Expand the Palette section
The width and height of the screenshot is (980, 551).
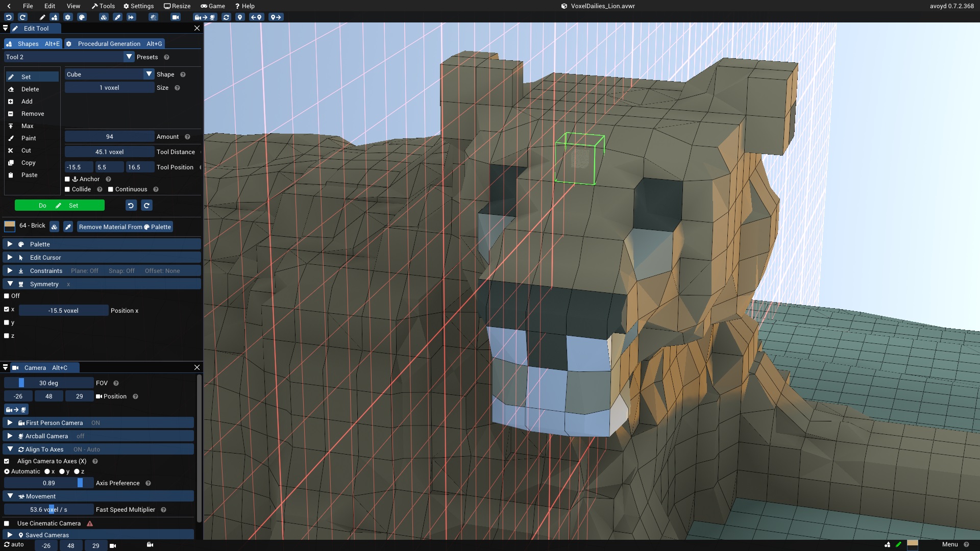pos(9,243)
